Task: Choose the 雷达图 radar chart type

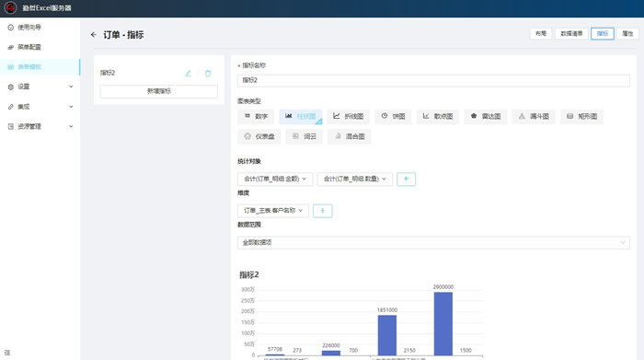Action: (486, 116)
